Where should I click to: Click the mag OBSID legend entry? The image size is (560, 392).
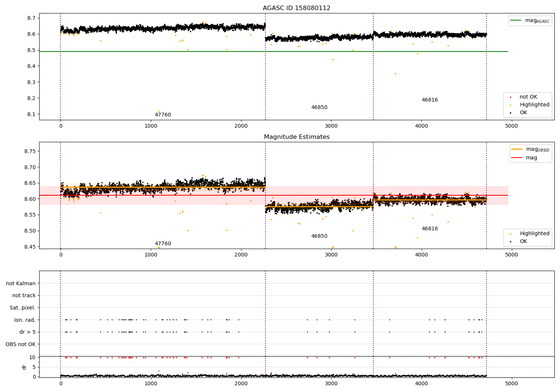pos(531,149)
